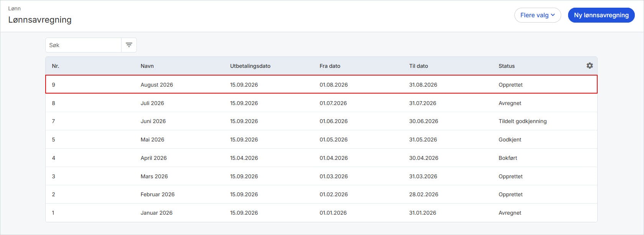This screenshot has width=644, height=235.
Task: Focus the Søk search field
Action: (x=83, y=45)
